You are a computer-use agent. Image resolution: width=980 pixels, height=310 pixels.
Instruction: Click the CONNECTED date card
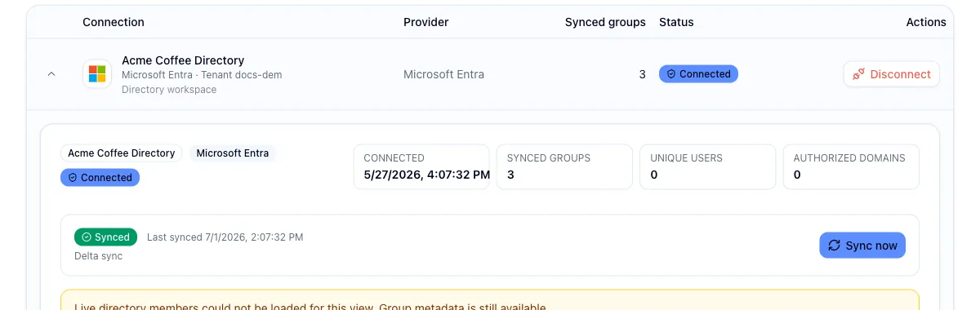[421, 166]
